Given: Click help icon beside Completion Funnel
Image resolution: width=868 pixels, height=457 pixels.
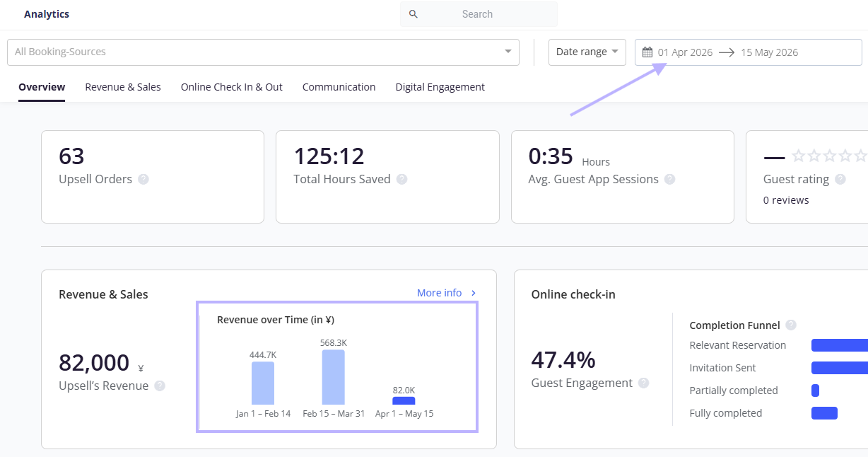Looking at the screenshot, I should (791, 325).
